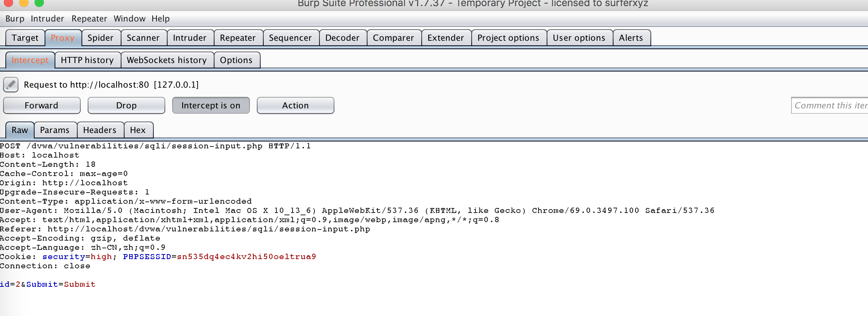Click the Origin: http://localhost header
The image size is (868, 316).
click(x=64, y=183)
